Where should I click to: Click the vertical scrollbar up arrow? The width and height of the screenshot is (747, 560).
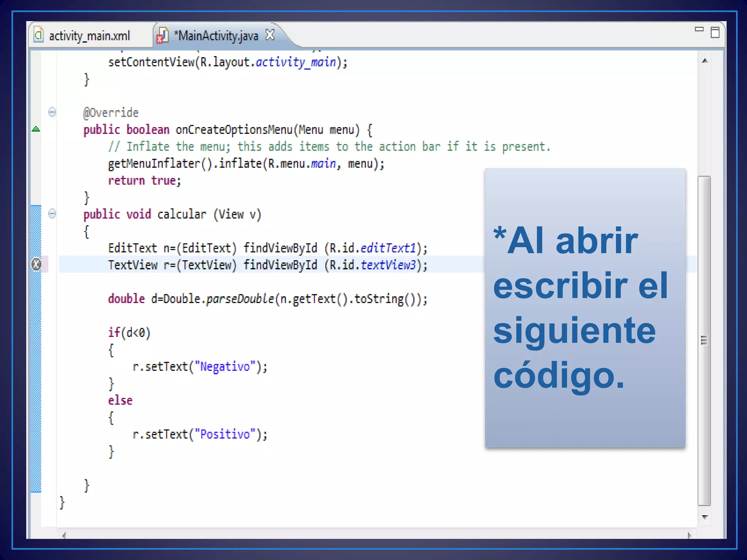pyautogui.click(x=705, y=61)
